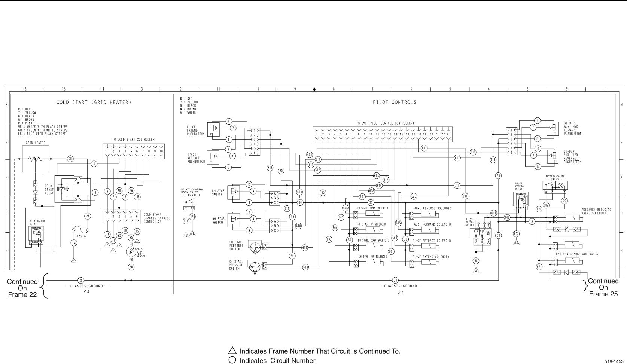Click the frame triangle below circuit 58
The height and width of the screenshot is (364, 627).
click(x=476, y=270)
